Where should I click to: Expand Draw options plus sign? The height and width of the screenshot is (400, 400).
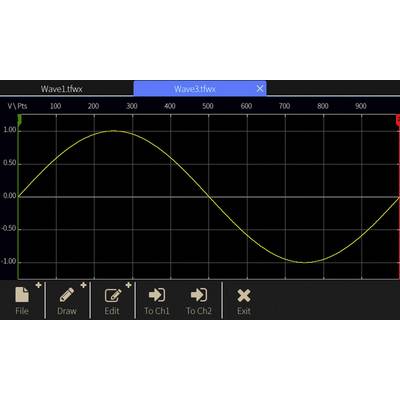(83, 285)
